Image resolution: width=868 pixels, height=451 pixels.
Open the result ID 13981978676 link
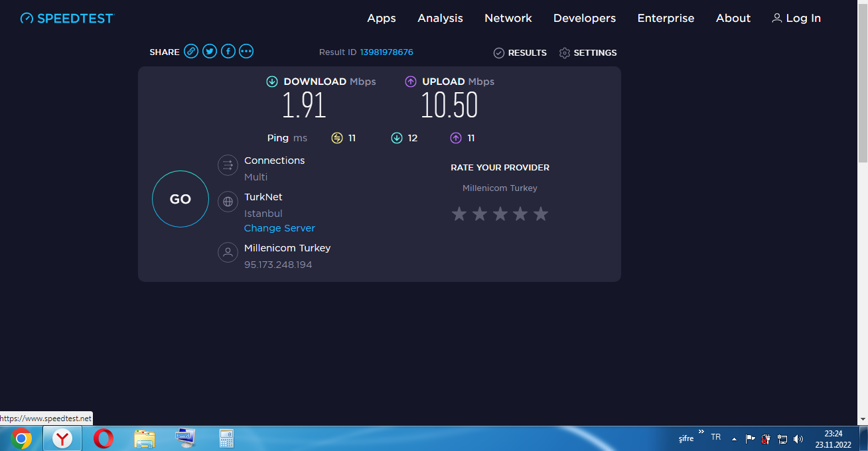tap(386, 52)
